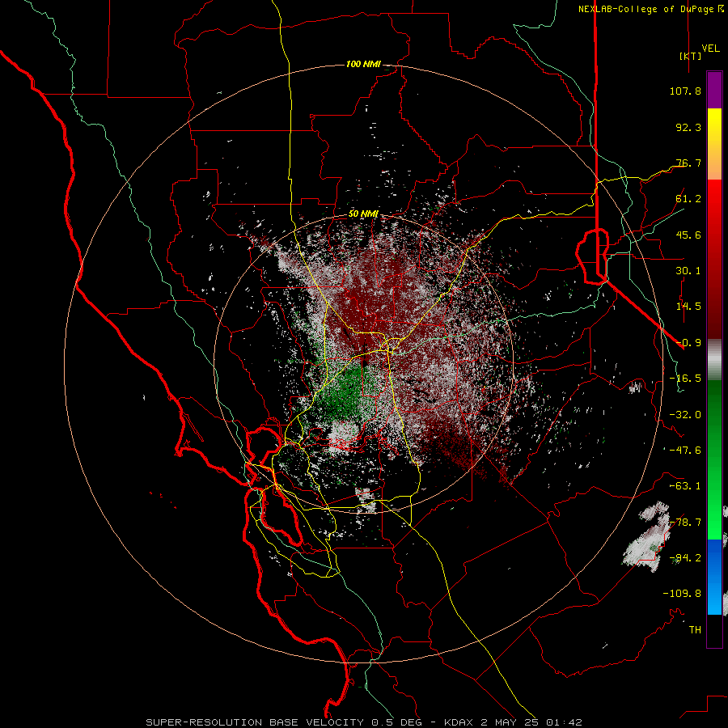728x728 pixels.
Task: Click the 61.2 velocity scale label
Action: click(x=688, y=199)
